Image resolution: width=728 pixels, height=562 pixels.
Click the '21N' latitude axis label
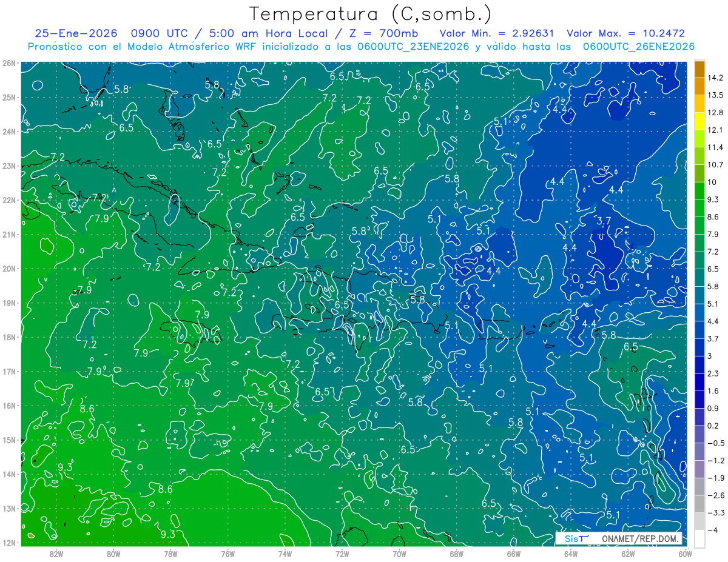9,234
